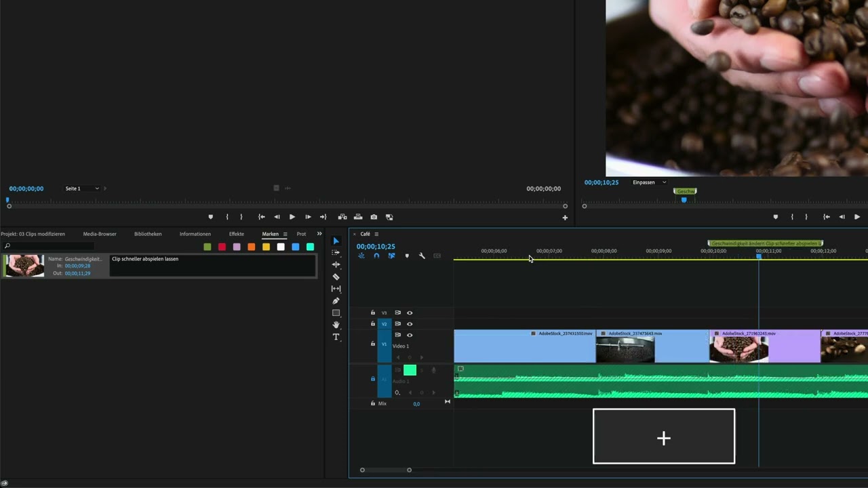Click the large plus button below the timeline
This screenshot has height=488, width=868.
pyautogui.click(x=663, y=437)
